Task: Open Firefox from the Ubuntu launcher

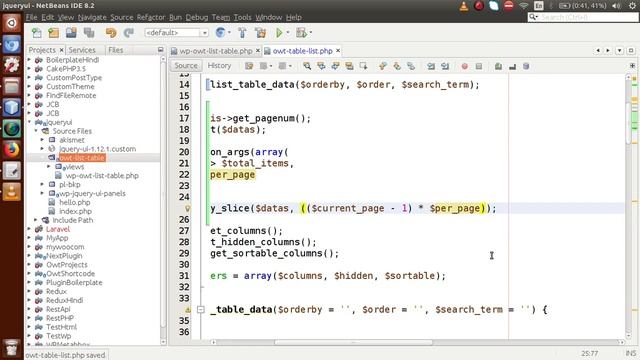Action: coord(11,150)
